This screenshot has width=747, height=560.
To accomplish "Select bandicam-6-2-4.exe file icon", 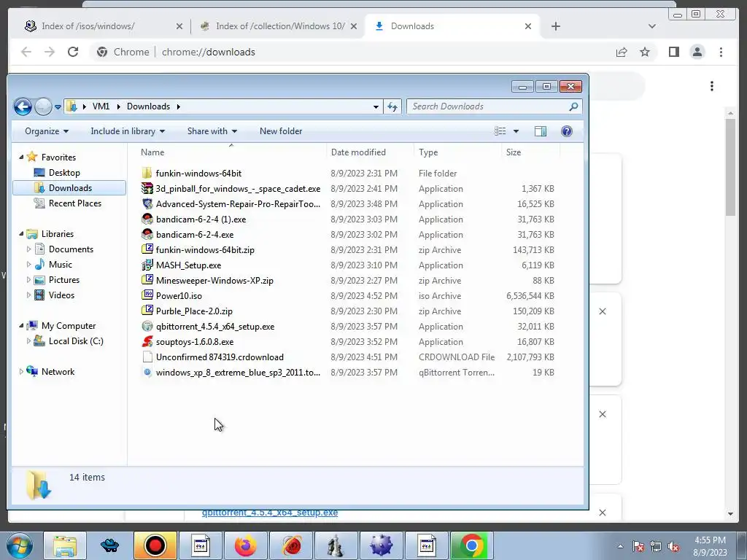I will pyautogui.click(x=147, y=234).
